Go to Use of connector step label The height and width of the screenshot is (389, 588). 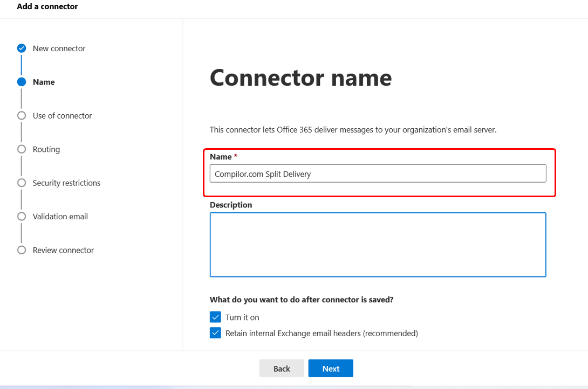[x=62, y=116]
